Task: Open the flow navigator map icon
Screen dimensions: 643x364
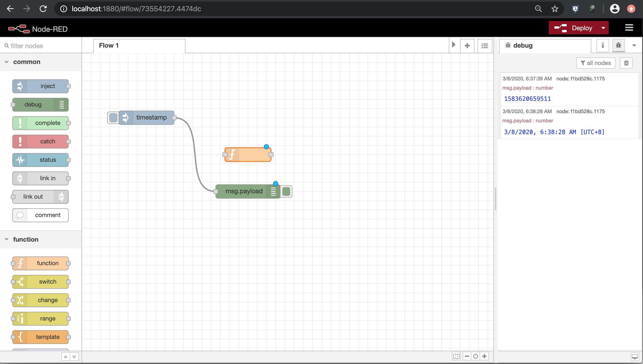Action: pos(456,356)
